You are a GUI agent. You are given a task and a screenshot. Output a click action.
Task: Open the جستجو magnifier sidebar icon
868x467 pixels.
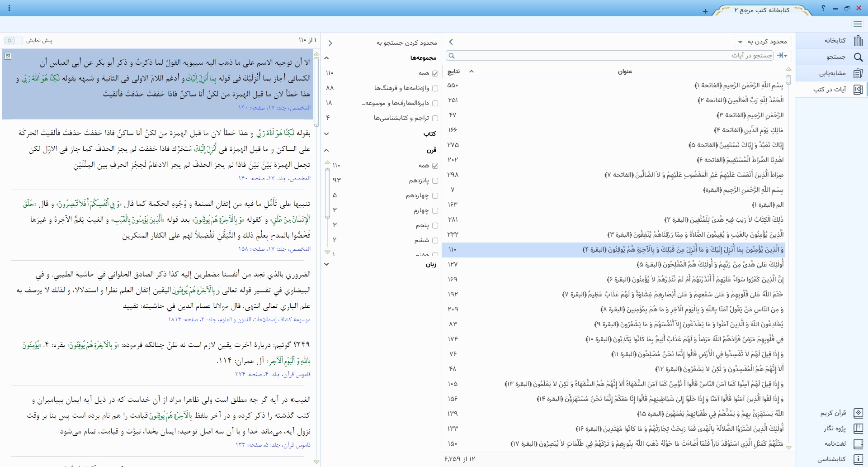click(858, 57)
